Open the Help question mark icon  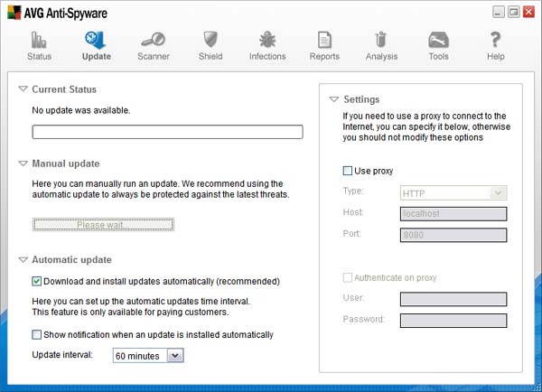495,40
